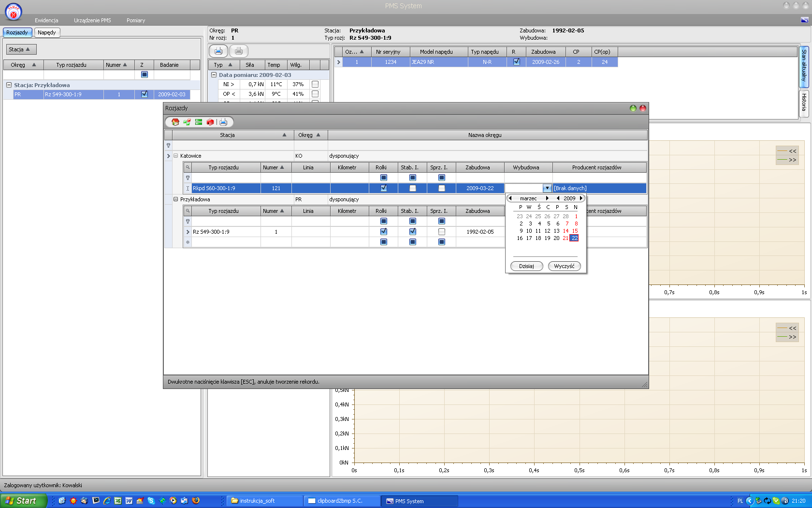The image size is (812, 508).
Task: Click the green-red squares icon in Rozjazdy toolbar
Action: click(x=187, y=122)
